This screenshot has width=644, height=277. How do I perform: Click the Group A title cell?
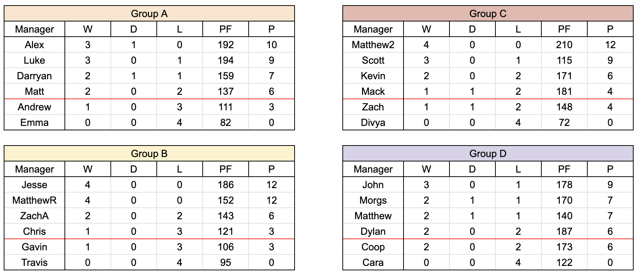(x=149, y=14)
